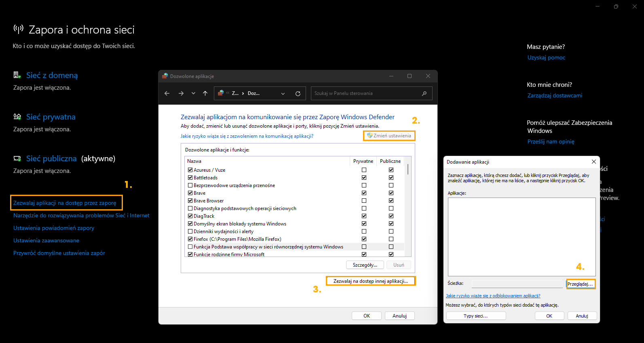
Task: Click the private network icon
Action: 17,117
